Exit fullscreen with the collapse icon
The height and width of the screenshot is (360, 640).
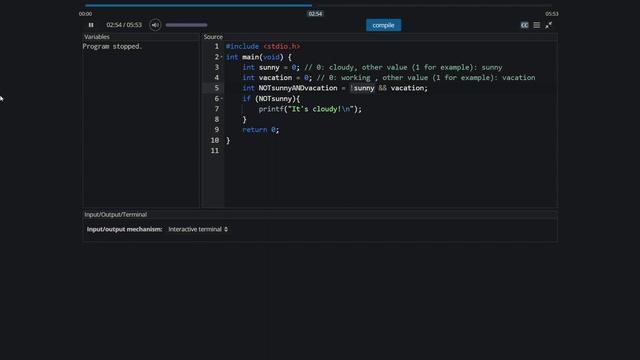coord(549,25)
